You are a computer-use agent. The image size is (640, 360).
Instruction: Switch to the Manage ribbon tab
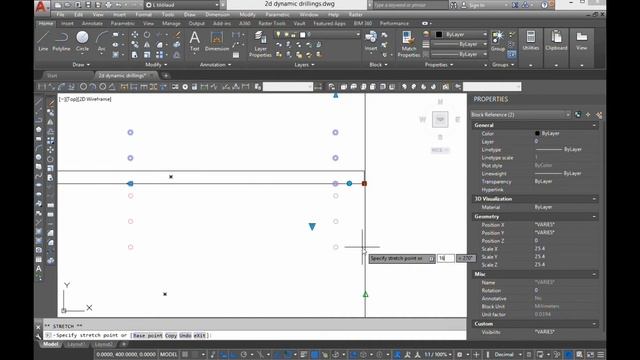(171, 23)
